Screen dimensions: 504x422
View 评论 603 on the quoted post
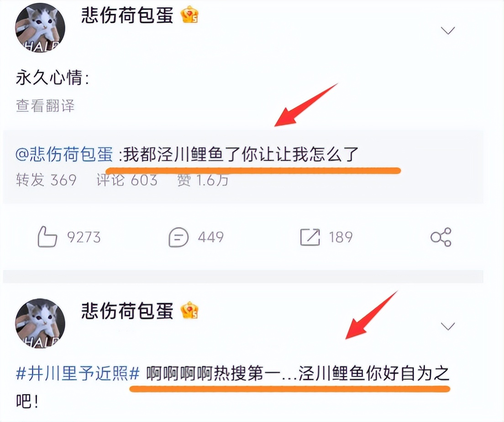pyautogui.click(x=127, y=180)
